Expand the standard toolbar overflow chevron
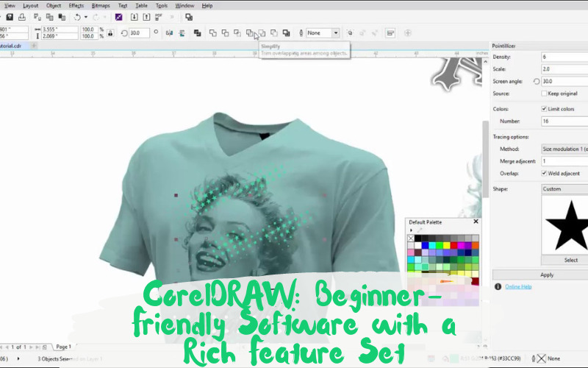 click(x=172, y=17)
